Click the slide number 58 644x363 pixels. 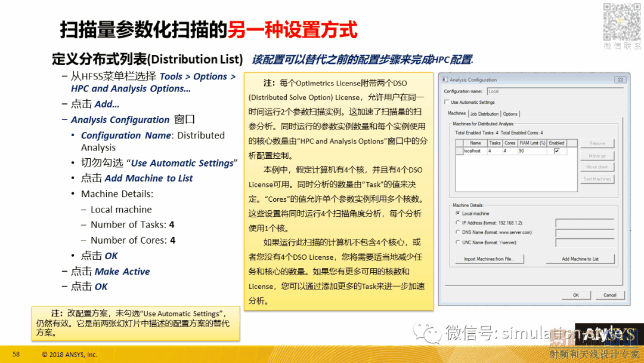click(16, 354)
